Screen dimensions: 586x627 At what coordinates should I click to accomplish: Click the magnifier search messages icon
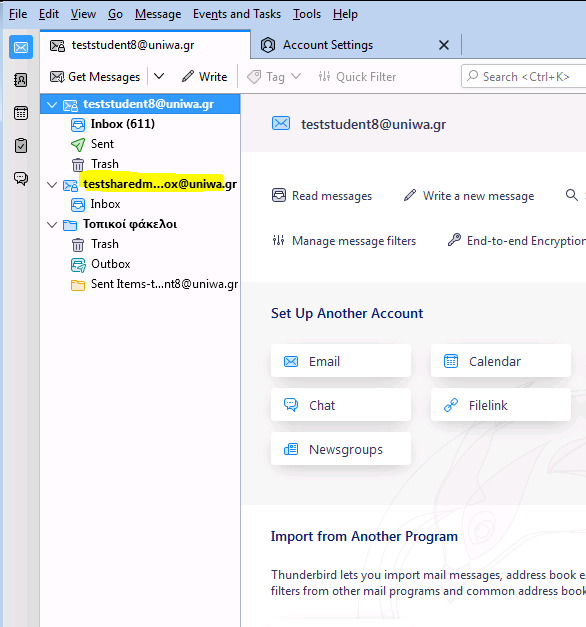(x=572, y=195)
